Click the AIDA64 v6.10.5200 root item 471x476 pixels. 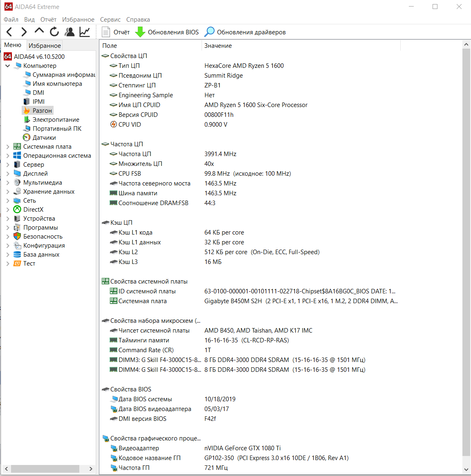point(34,56)
